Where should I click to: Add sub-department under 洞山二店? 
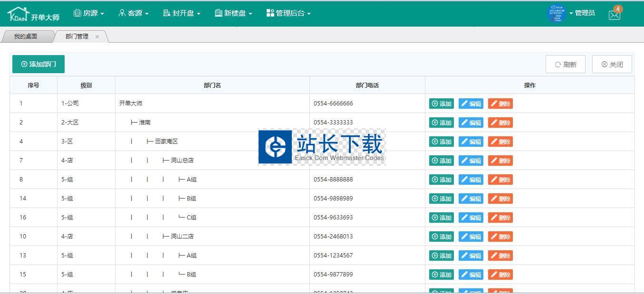(x=441, y=237)
